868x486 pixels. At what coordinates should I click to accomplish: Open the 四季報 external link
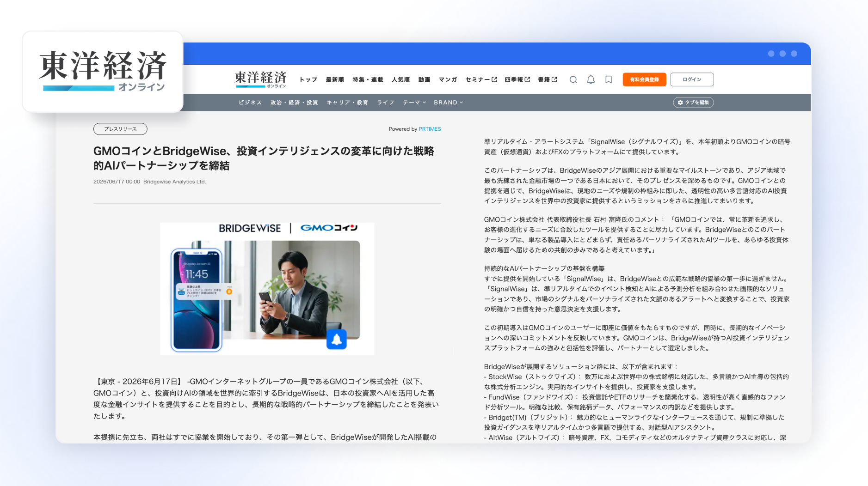[x=517, y=79]
